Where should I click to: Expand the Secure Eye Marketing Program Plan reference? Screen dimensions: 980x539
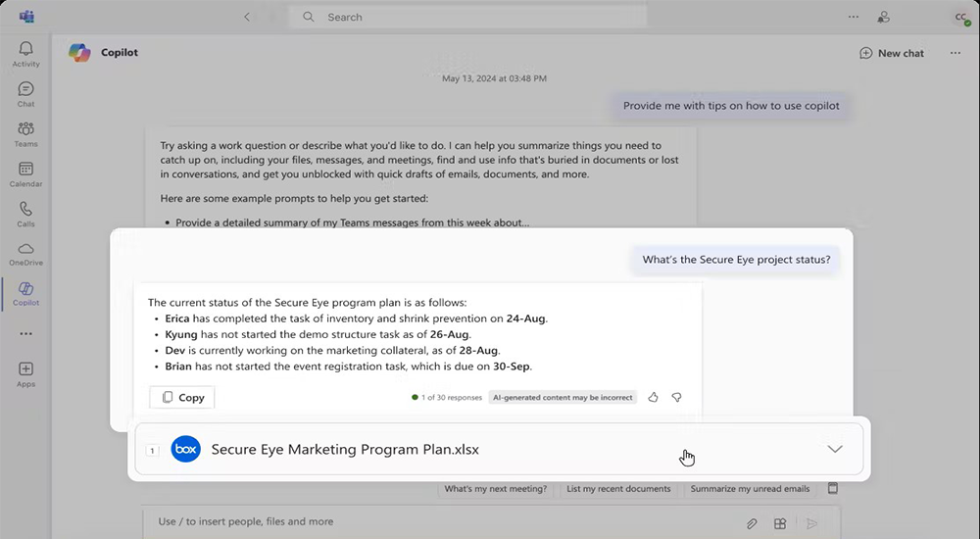pyautogui.click(x=835, y=449)
